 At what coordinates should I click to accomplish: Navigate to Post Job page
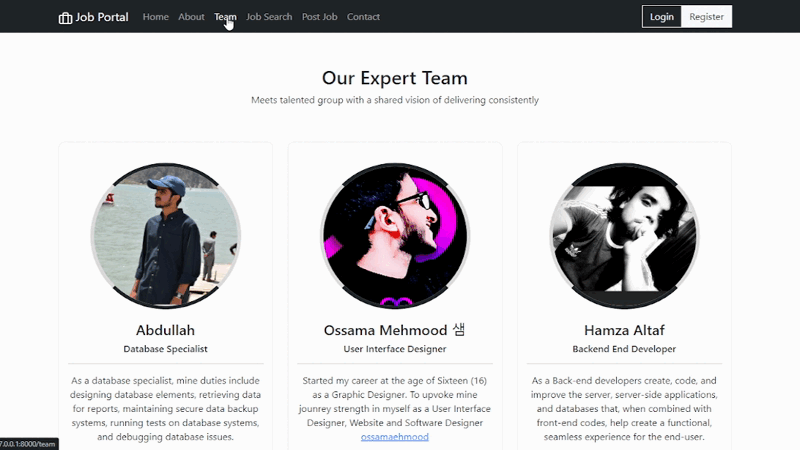point(319,17)
